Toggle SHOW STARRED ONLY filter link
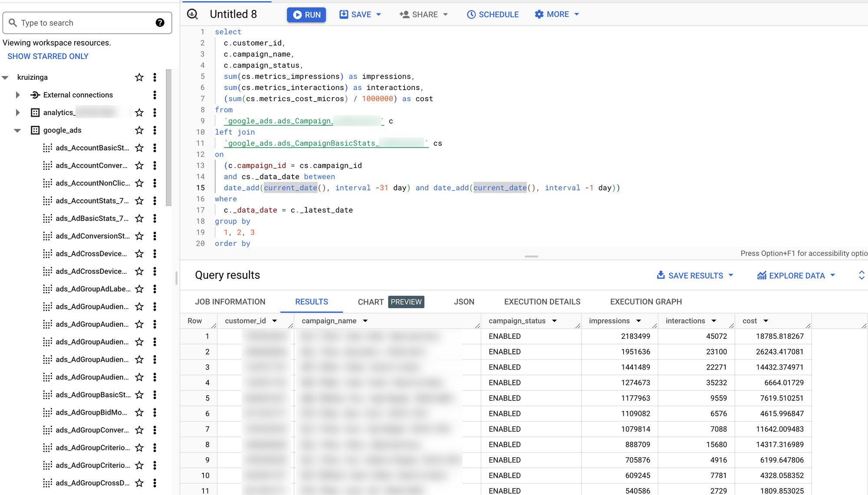The image size is (868, 495). pos(48,56)
